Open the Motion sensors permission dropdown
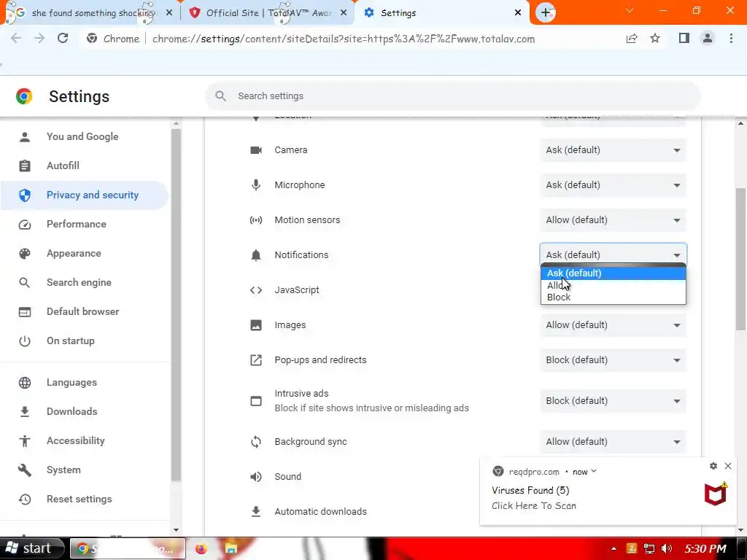Viewport: 747px width, 560px height. pyautogui.click(x=613, y=220)
